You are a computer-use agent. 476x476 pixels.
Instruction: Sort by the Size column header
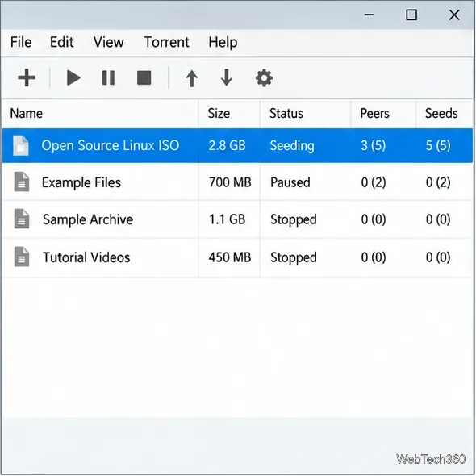pos(219,113)
